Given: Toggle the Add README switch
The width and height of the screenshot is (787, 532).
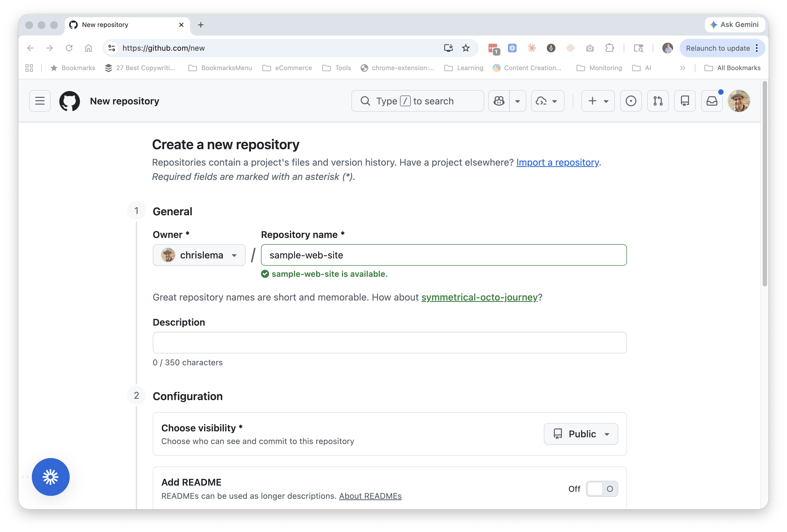Looking at the screenshot, I should click(602, 489).
